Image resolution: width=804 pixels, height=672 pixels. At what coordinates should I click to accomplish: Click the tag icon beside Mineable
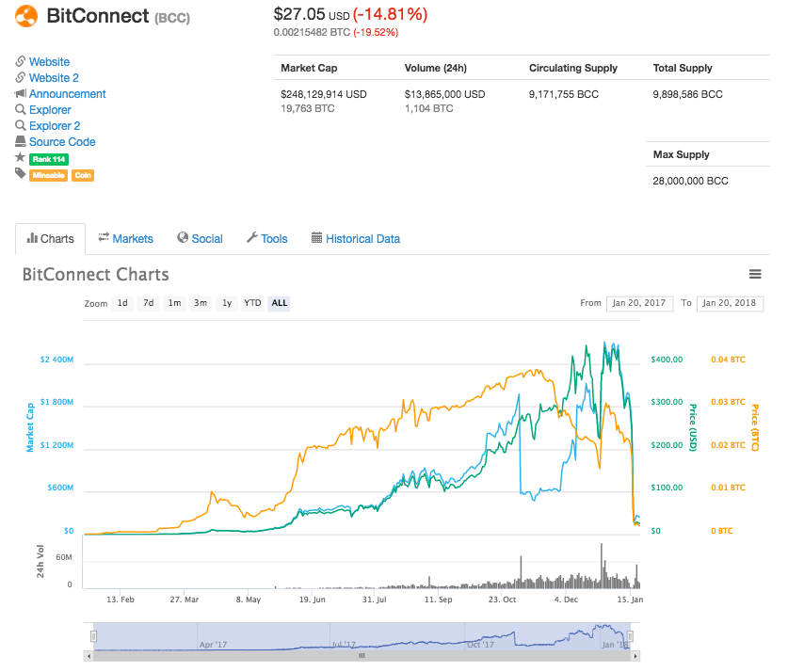(21, 173)
